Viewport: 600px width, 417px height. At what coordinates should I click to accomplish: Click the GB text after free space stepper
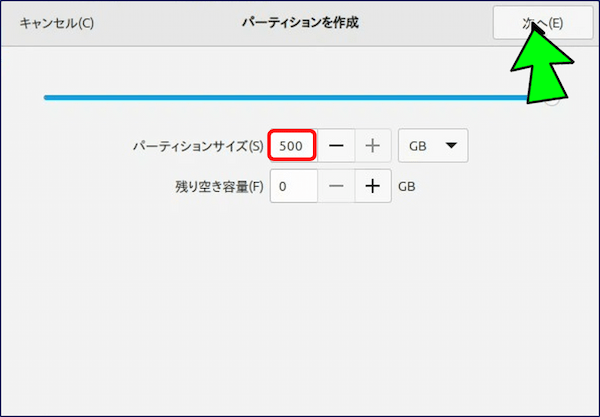407,186
